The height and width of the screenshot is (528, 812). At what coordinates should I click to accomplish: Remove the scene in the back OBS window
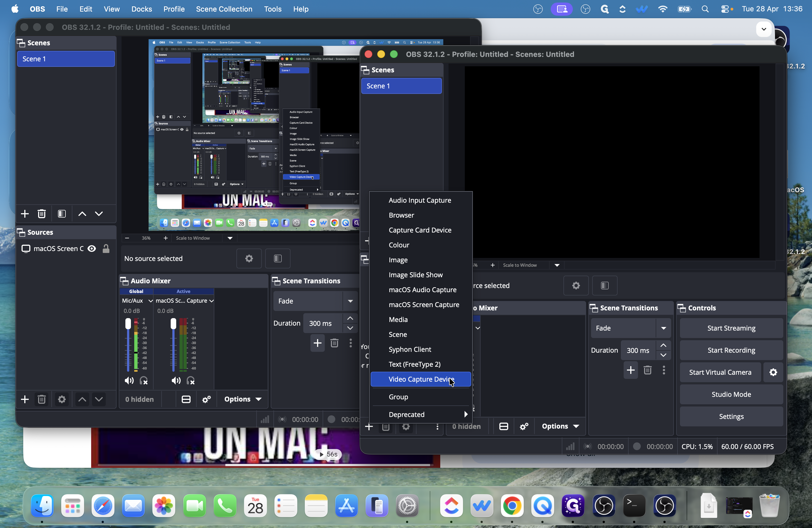42,214
